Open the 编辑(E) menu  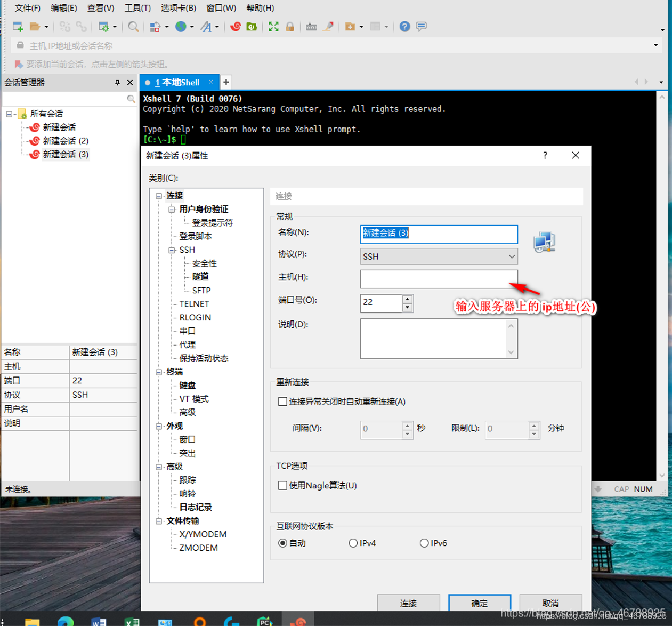(x=63, y=8)
